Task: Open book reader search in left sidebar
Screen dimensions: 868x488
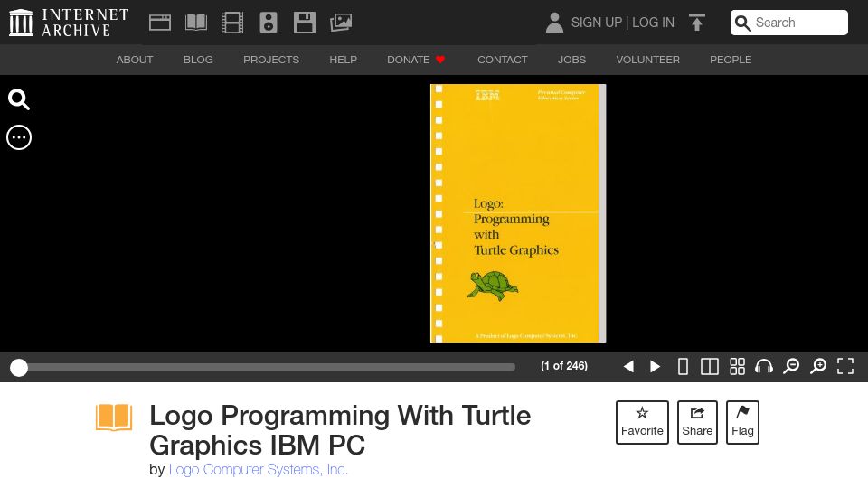Action: [19, 99]
